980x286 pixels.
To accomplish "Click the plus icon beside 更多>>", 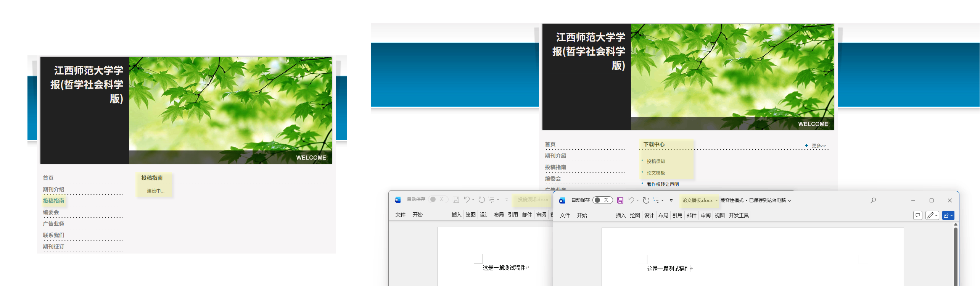I will click(x=806, y=145).
